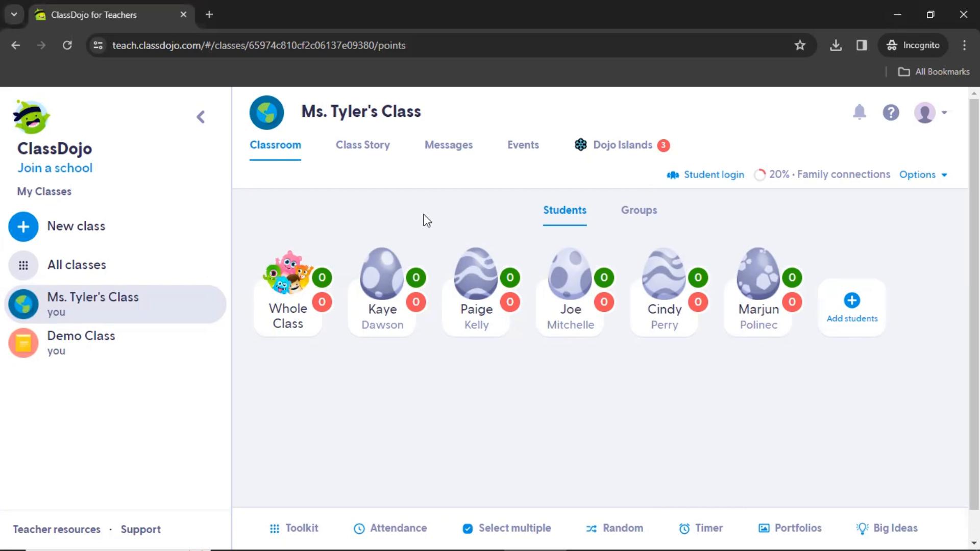Screen dimensions: 980x551
Task: Explore Big Ideas resources
Action: [887, 528]
